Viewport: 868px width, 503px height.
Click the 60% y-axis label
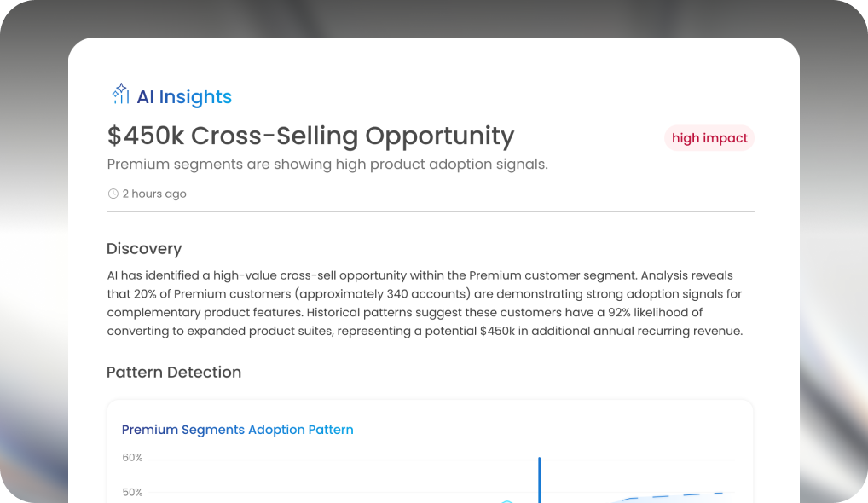[x=132, y=458]
